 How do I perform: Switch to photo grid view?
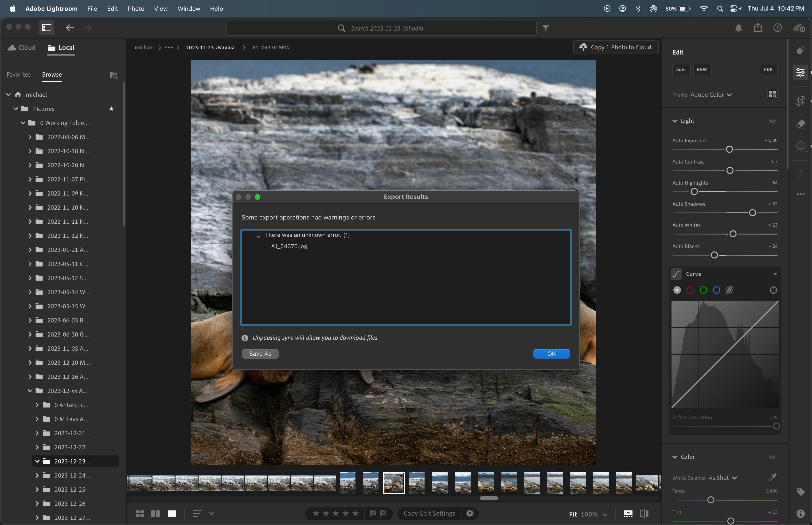click(x=140, y=513)
